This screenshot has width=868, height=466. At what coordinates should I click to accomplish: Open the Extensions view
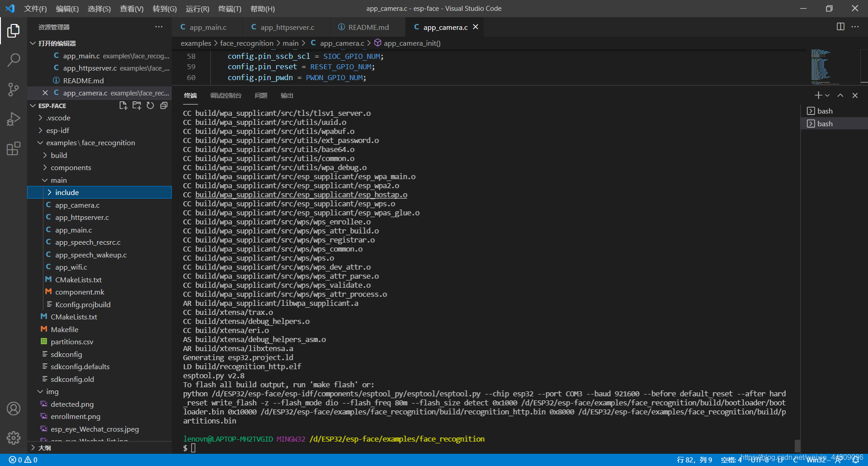click(x=14, y=148)
